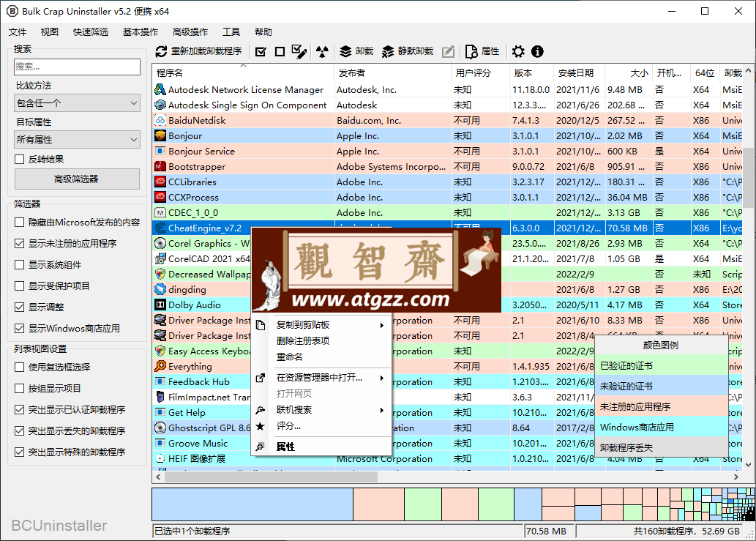Open the 目标属性 dropdown 所有属性

pyautogui.click(x=77, y=140)
